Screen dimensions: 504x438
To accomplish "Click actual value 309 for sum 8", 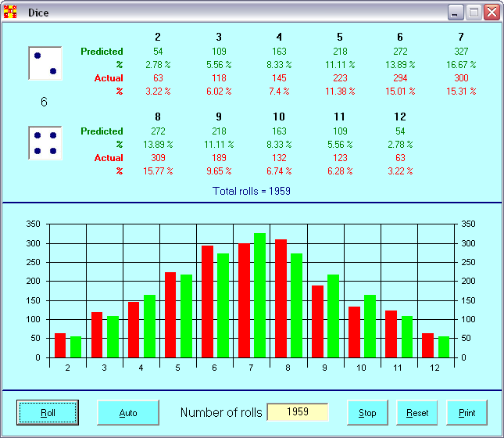I will [158, 158].
